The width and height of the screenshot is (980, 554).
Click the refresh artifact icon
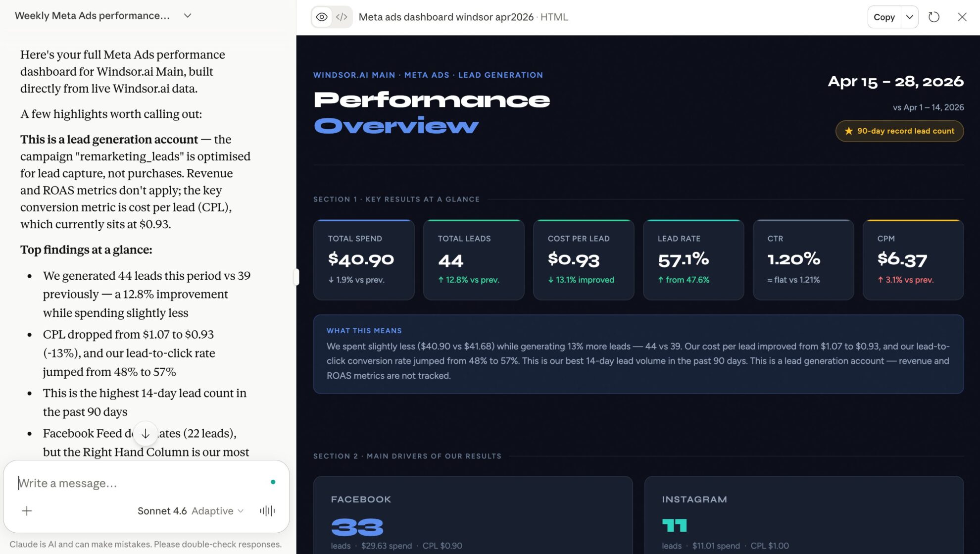(x=934, y=17)
